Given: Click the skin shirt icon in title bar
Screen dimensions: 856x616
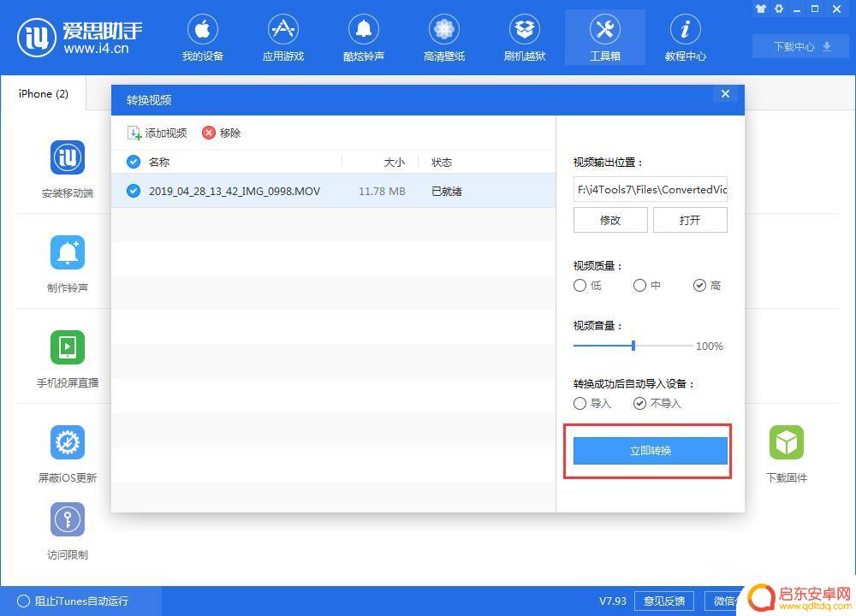Looking at the screenshot, I should pos(761,9).
